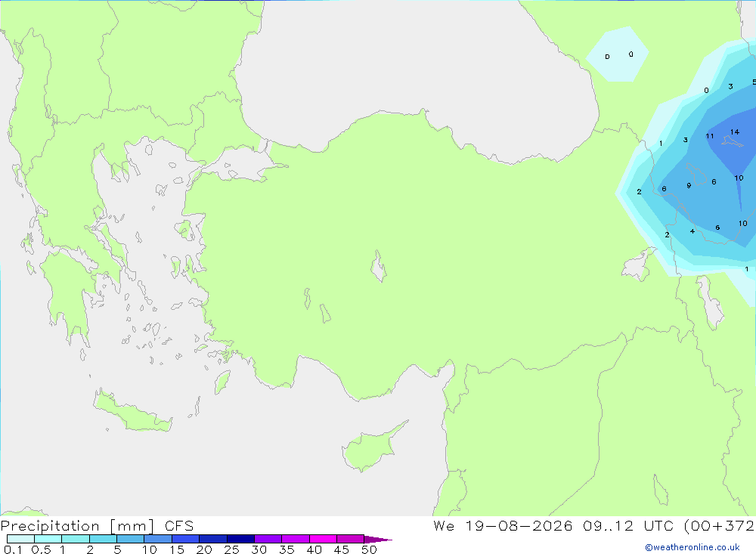Select the 30–35 mm purple legend swatch
Image resolution: width=756 pixels, height=554 pixels.
[x=268, y=539]
